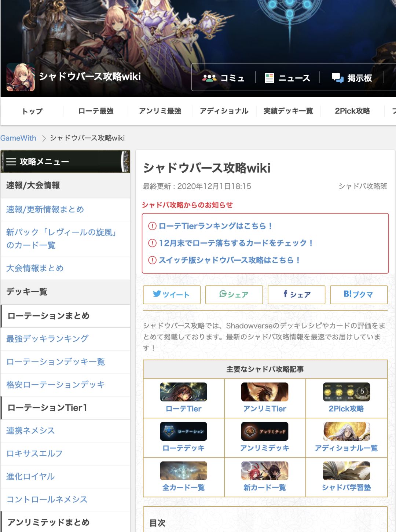Image resolution: width=396 pixels, height=532 pixels.
Task: Open the ローテTier thumbnail image
Action: 184,392
